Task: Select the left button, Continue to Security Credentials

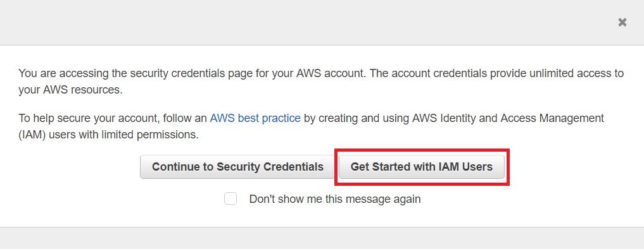Action: point(237,167)
